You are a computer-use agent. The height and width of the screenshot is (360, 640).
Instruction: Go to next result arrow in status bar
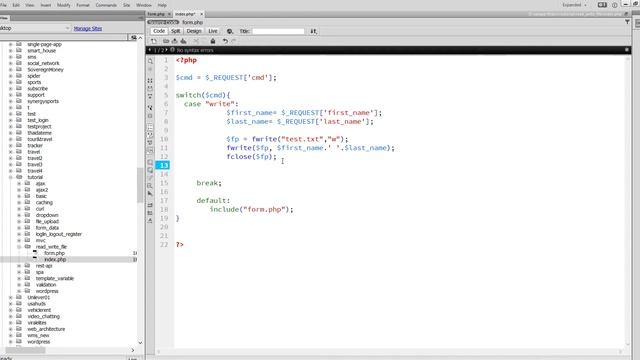click(167, 50)
